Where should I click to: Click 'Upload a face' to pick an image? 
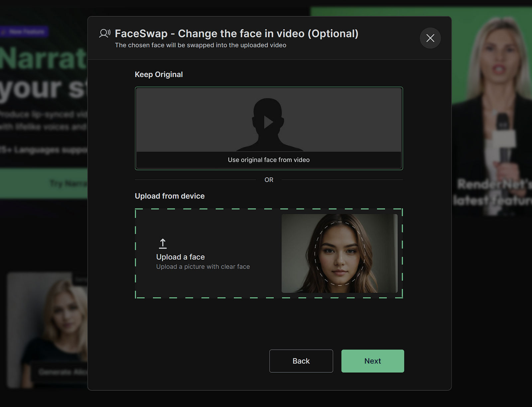tap(180, 256)
